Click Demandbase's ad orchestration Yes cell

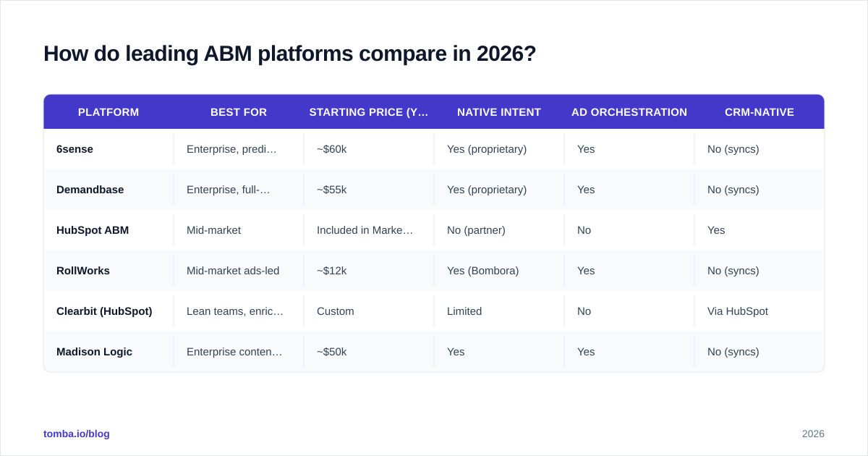click(x=629, y=190)
